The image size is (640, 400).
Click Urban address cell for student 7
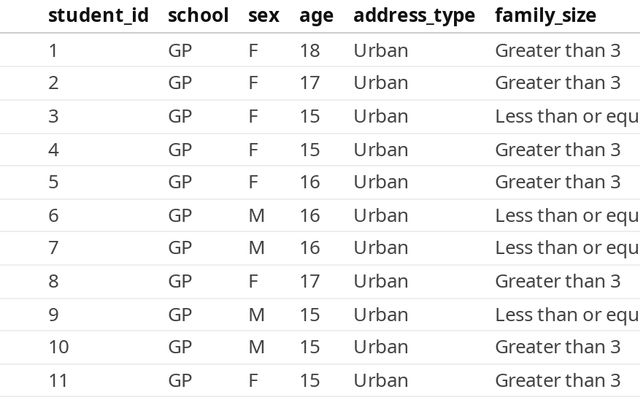pos(381,248)
